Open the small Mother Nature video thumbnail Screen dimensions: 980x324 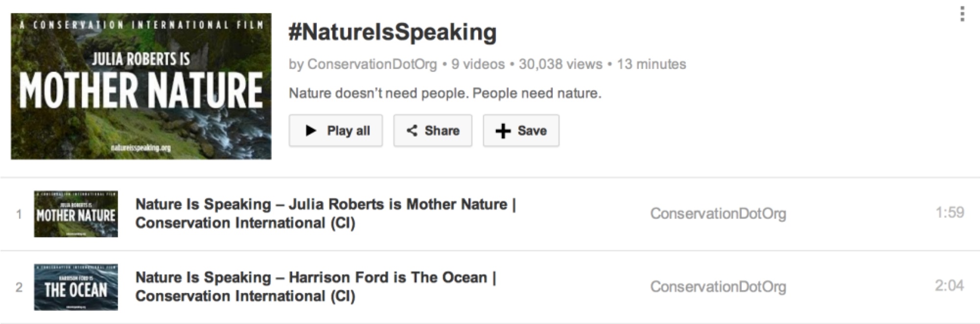point(76,214)
